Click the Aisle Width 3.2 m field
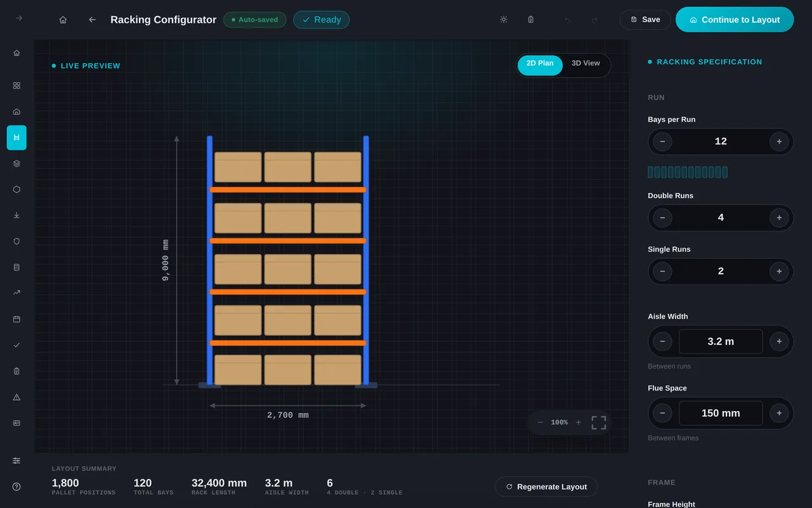Viewport: 812px width, 508px height. [x=721, y=342]
